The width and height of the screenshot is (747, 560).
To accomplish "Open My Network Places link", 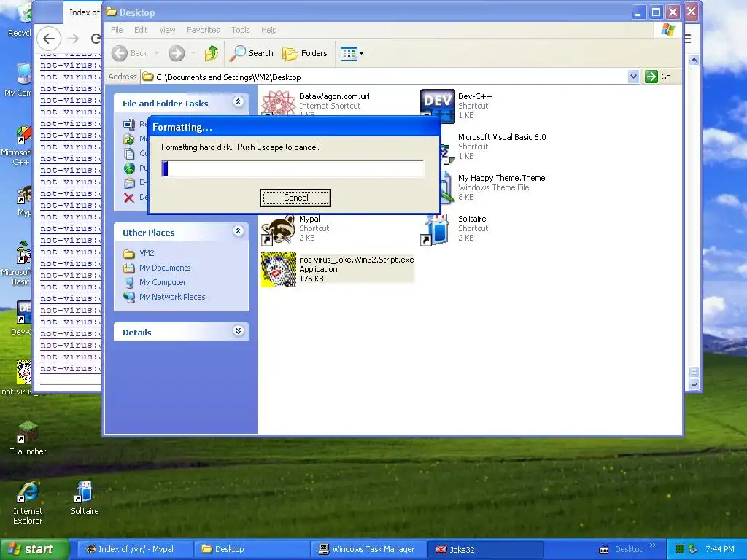I will pyautogui.click(x=172, y=297).
